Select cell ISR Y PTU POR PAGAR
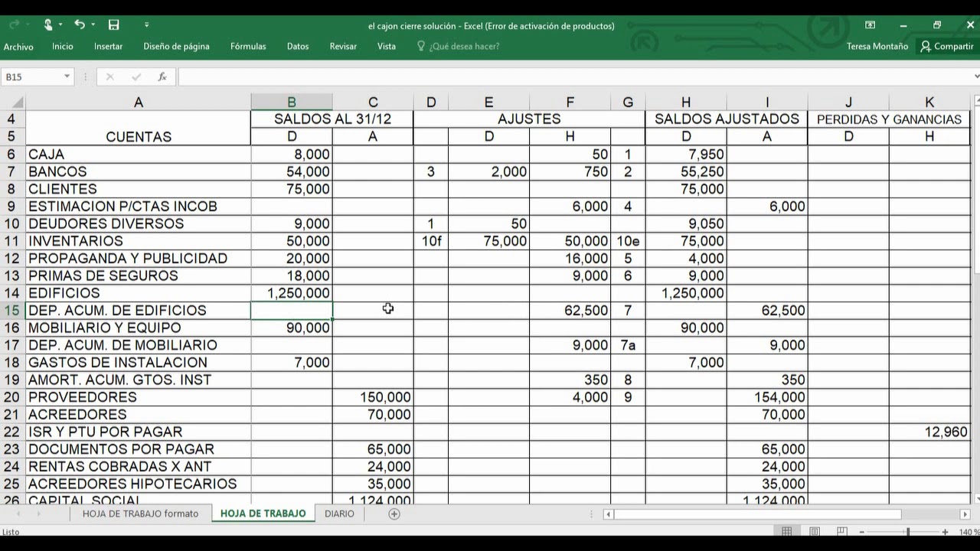The height and width of the screenshot is (551, 980). pyautogui.click(x=138, y=432)
